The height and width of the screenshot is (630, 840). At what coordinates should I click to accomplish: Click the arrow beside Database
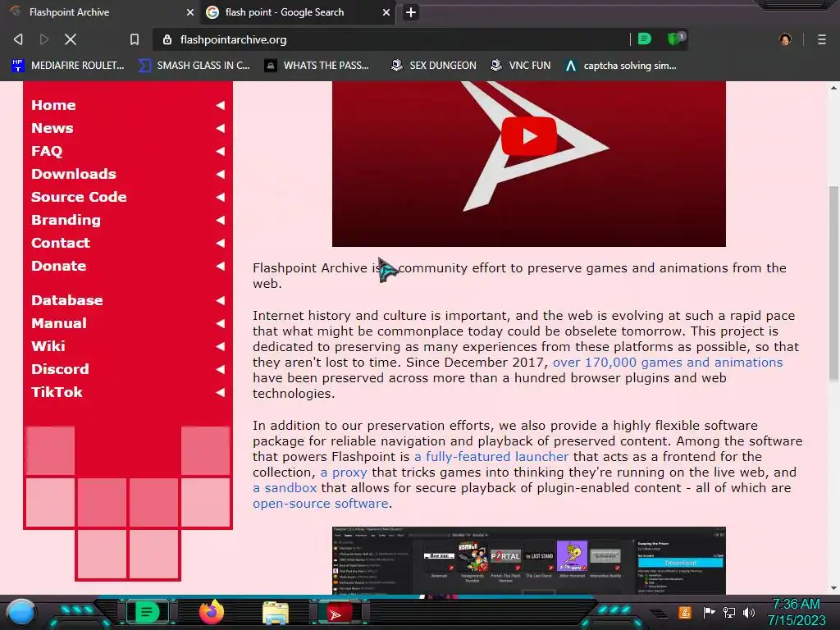[220, 300]
